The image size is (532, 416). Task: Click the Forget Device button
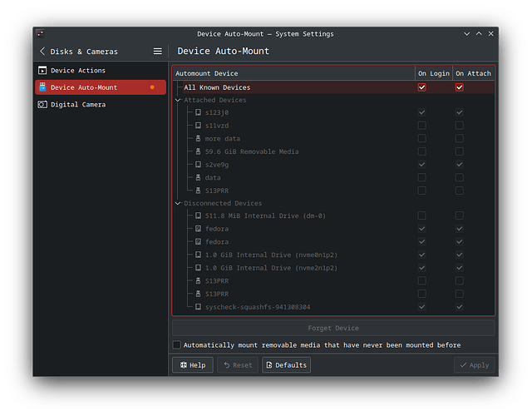333,328
